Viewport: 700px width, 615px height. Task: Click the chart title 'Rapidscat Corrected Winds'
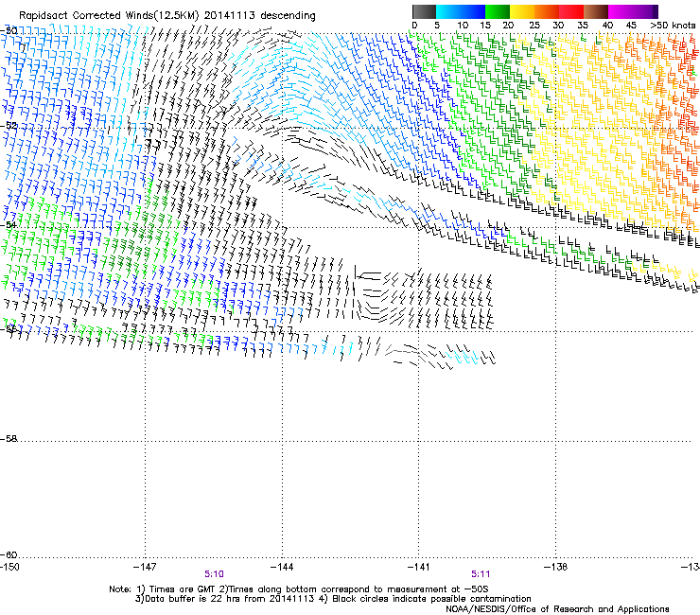click(x=86, y=16)
